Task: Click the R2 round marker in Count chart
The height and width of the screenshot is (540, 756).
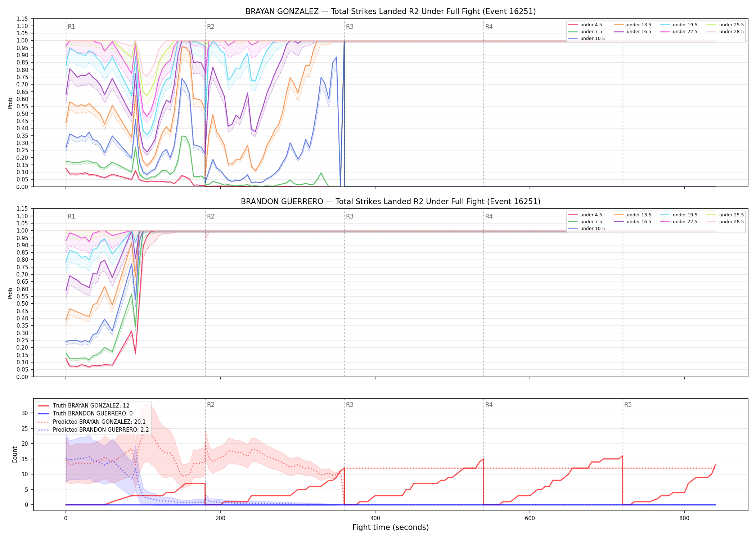Action: click(x=211, y=405)
